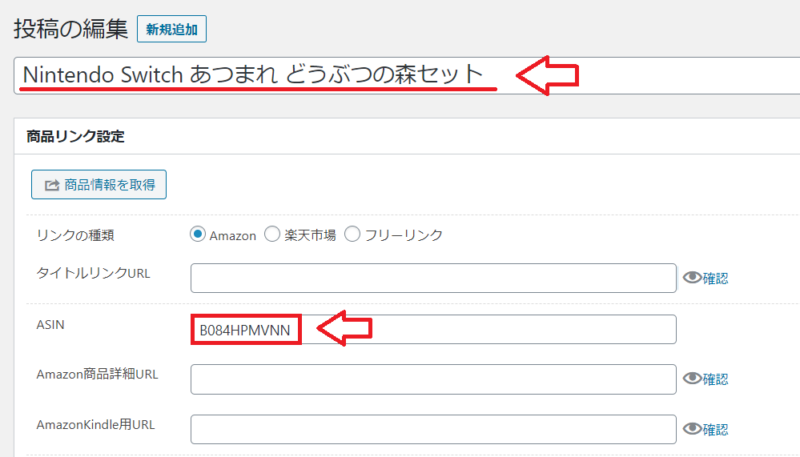This screenshot has height=457, width=800.
Task: Click the ASIN label text
Action: click(x=50, y=325)
